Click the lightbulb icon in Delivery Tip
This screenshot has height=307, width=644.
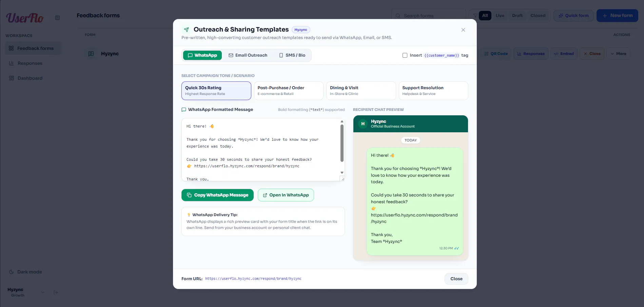pos(189,215)
